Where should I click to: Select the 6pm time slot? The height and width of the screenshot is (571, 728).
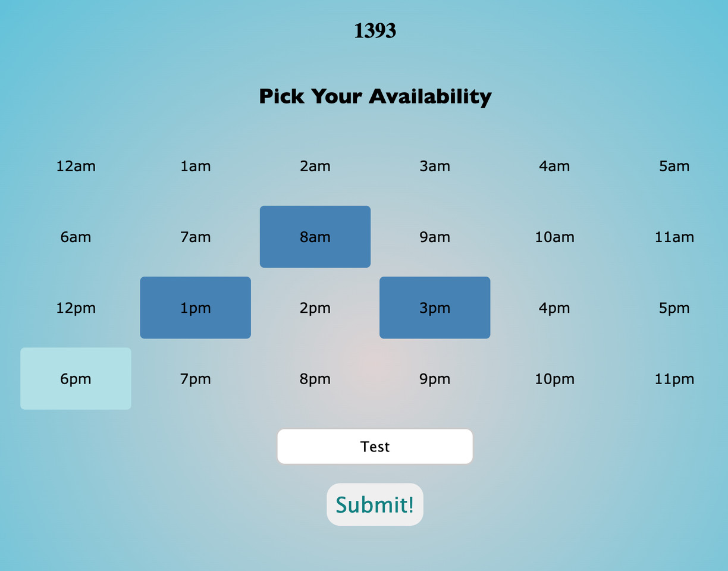tap(76, 378)
